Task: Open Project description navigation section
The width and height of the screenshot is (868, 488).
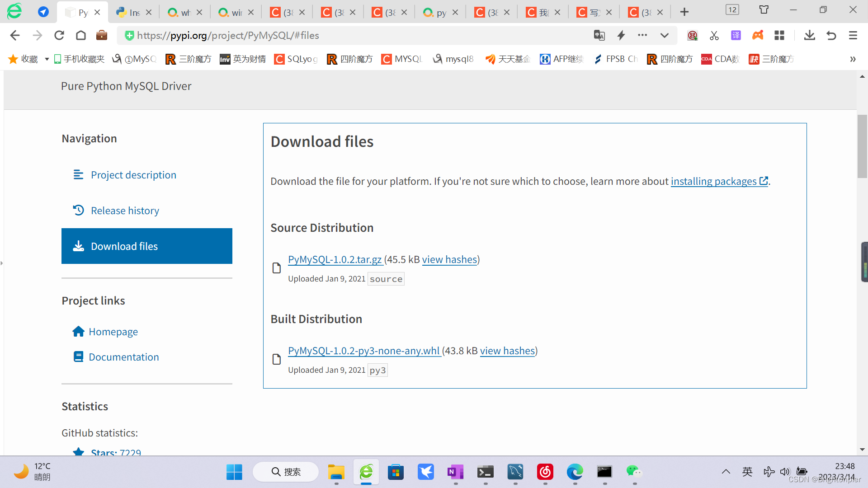Action: 133,174
